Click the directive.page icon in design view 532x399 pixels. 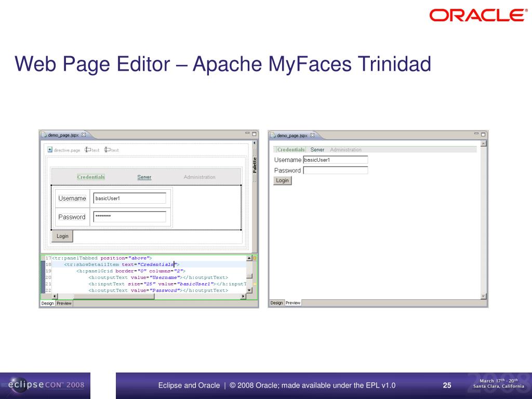(50, 150)
